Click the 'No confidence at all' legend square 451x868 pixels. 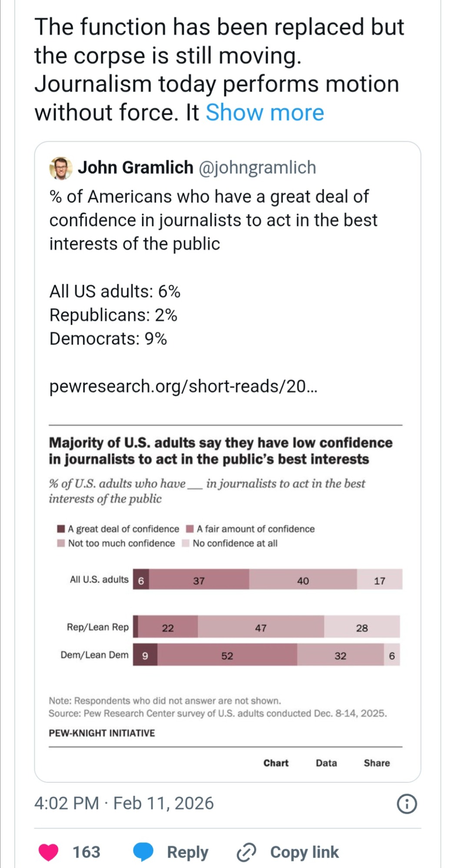[186, 543]
